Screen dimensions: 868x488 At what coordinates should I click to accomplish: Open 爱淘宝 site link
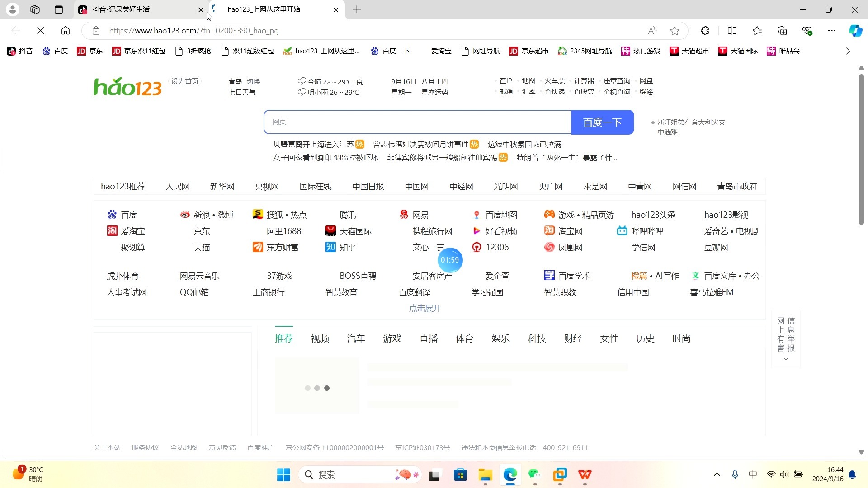click(x=126, y=231)
